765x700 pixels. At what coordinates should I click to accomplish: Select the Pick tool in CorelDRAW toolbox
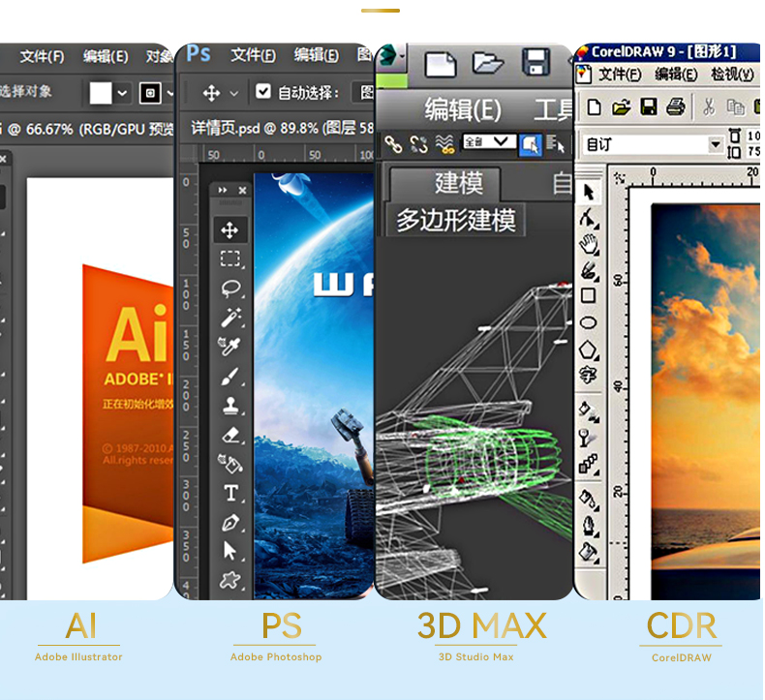pyautogui.click(x=589, y=192)
